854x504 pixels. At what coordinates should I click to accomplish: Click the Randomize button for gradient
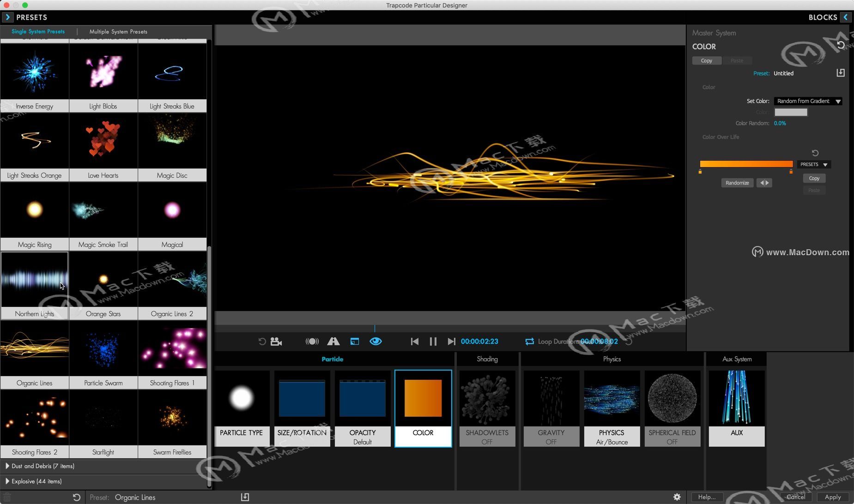[737, 183]
